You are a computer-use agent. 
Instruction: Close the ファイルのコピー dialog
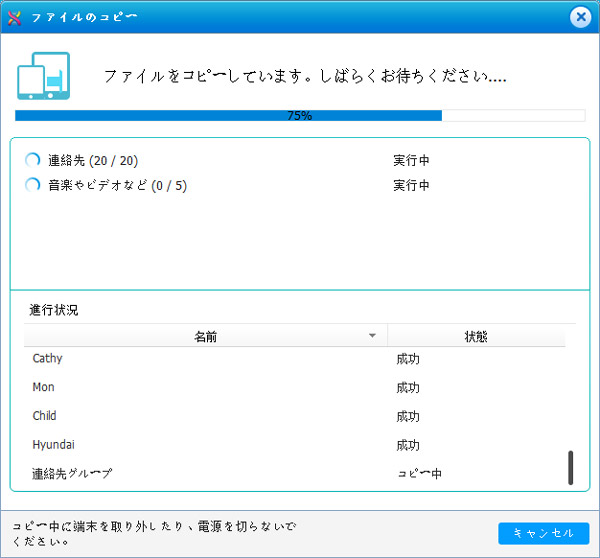[x=580, y=17]
